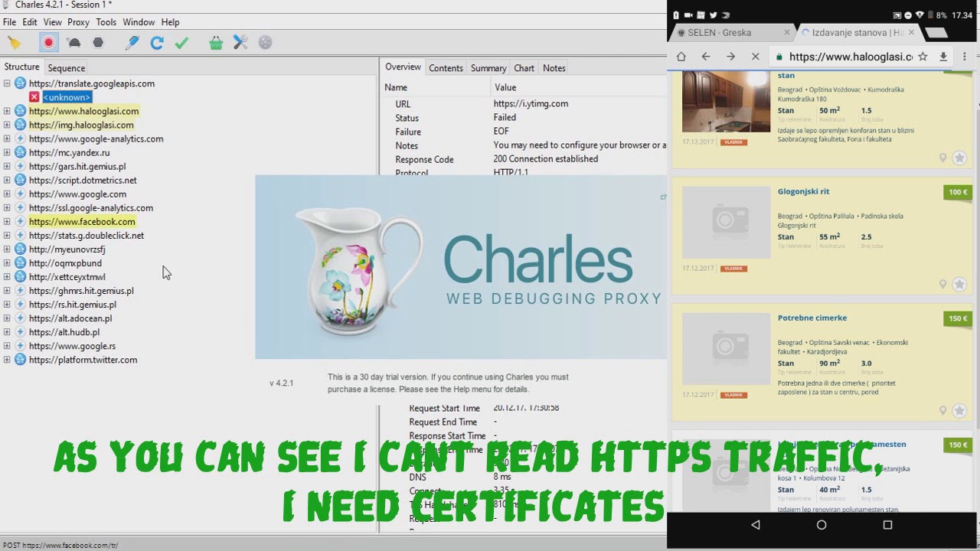Viewport: 980px width, 551px height.
Task: Select https://alt.adocean.pl host row
Action: (x=70, y=318)
